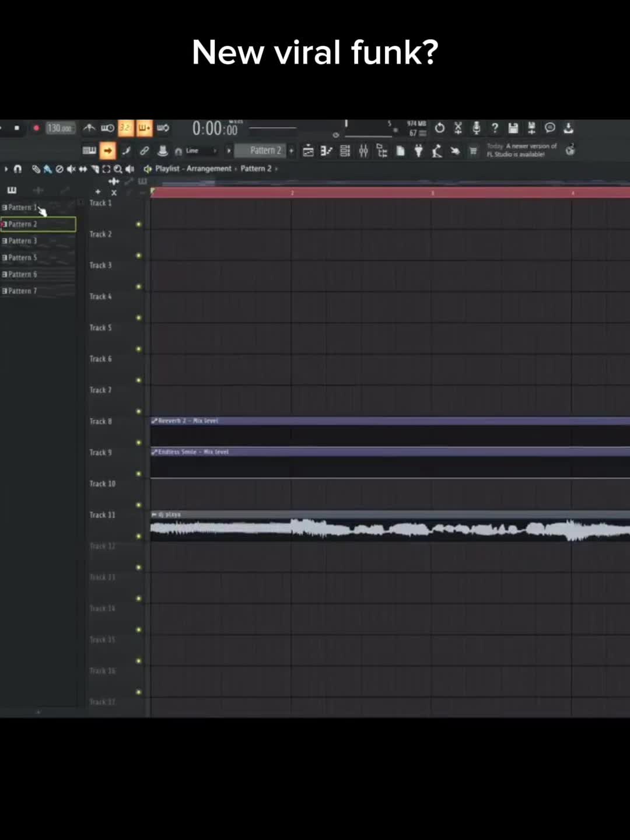Mute Track 1 using its green dot
Viewport: 630px width, 840px height.
(x=139, y=224)
